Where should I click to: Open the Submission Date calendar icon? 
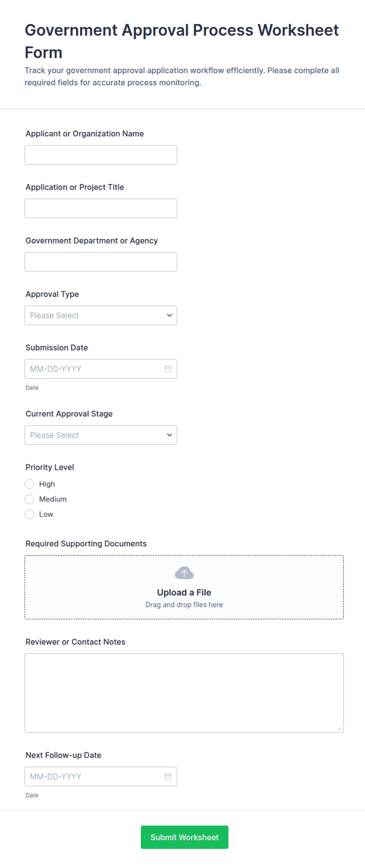coord(168,369)
